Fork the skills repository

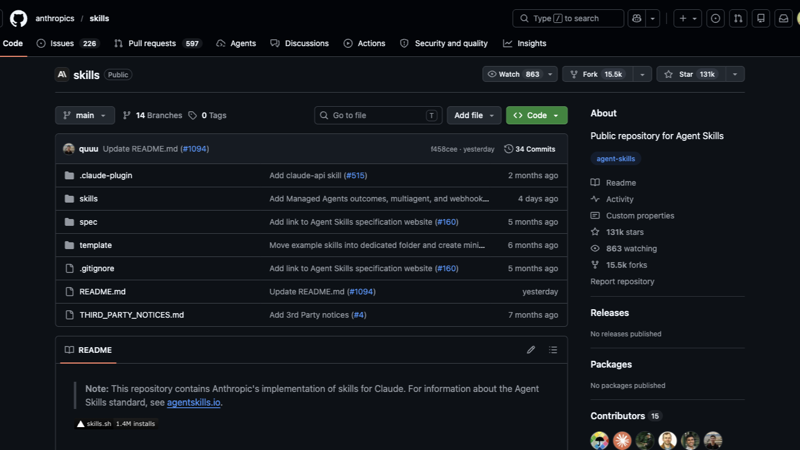coord(597,74)
